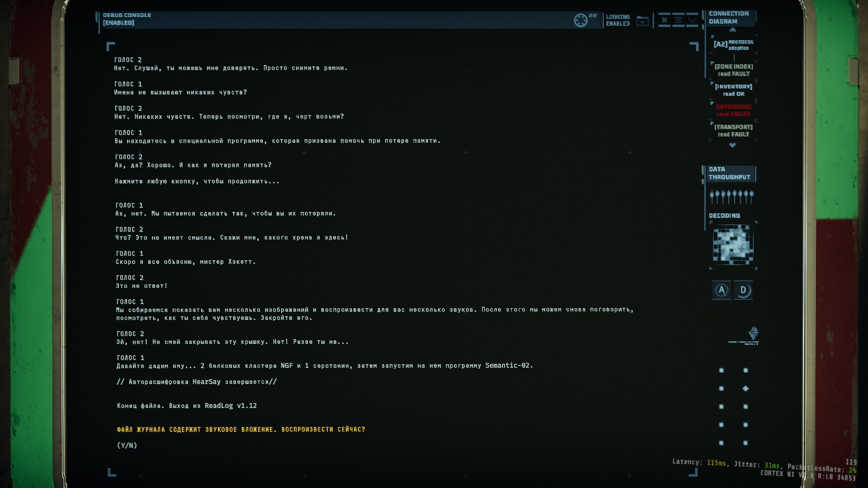Select the [INVENTORY] read OK entry
The height and width of the screenshot is (488, 868).
coord(733,90)
